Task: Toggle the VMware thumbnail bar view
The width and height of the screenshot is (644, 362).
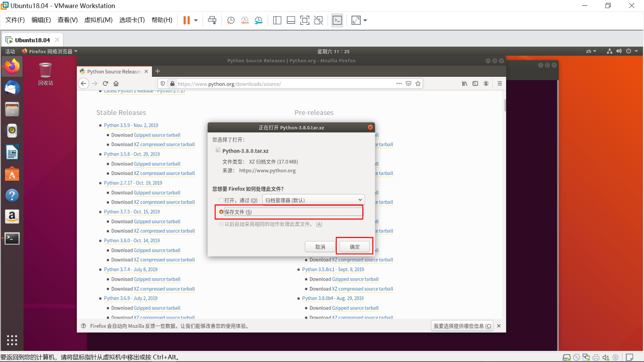Action: pos(291,20)
